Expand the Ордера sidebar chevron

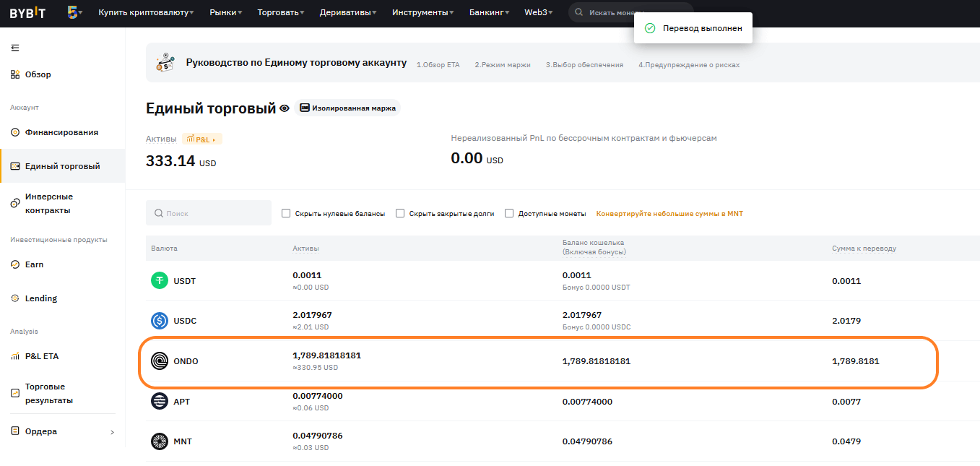pyautogui.click(x=112, y=432)
